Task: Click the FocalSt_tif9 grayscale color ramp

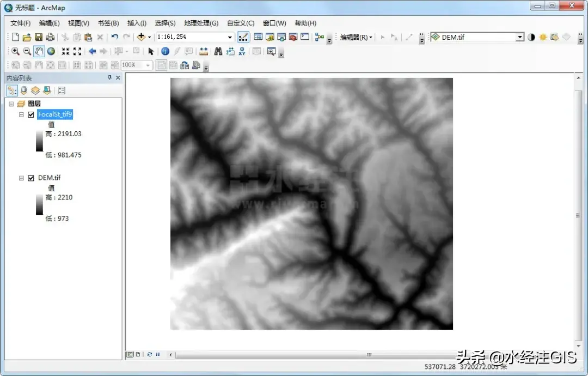Action: click(x=39, y=144)
